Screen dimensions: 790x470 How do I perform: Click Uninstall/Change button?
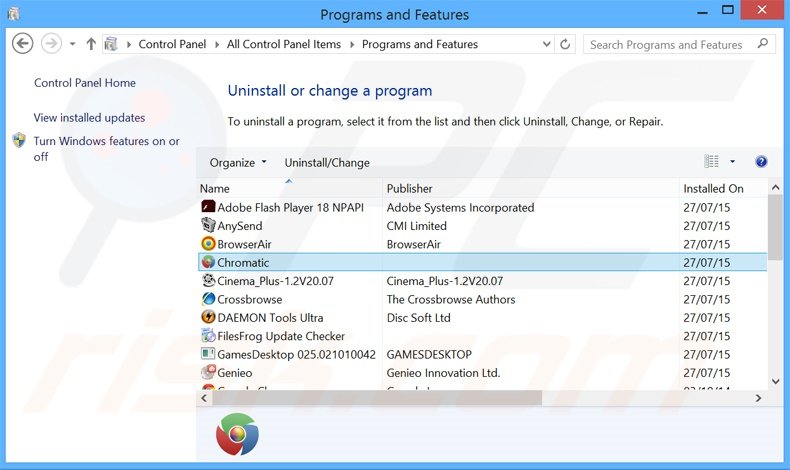(x=327, y=163)
